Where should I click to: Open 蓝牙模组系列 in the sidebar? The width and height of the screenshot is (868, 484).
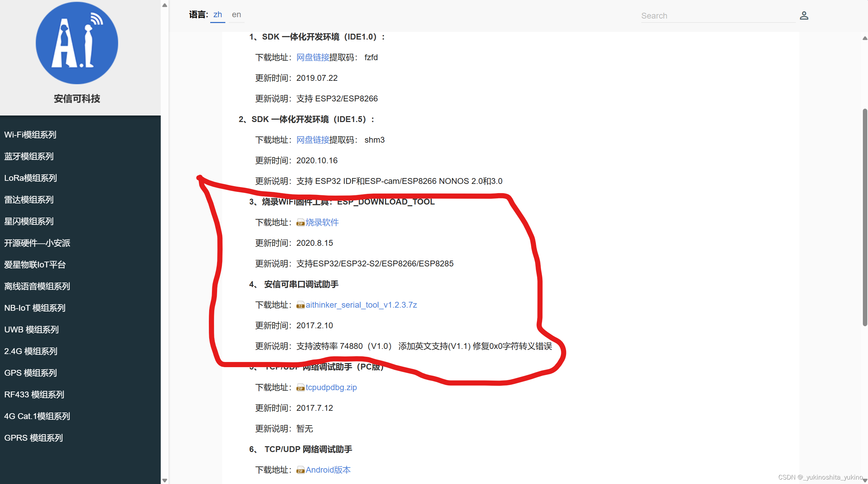pos(29,156)
